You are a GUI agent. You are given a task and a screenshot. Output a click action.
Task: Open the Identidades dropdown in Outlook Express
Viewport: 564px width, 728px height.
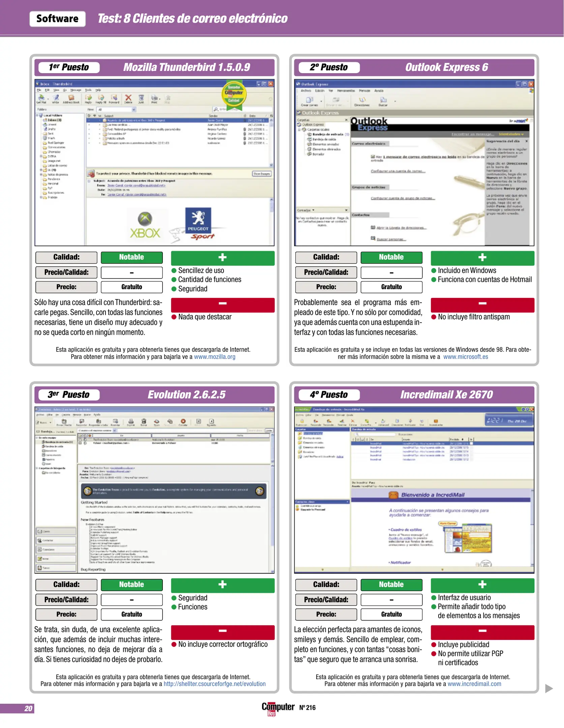(x=511, y=134)
